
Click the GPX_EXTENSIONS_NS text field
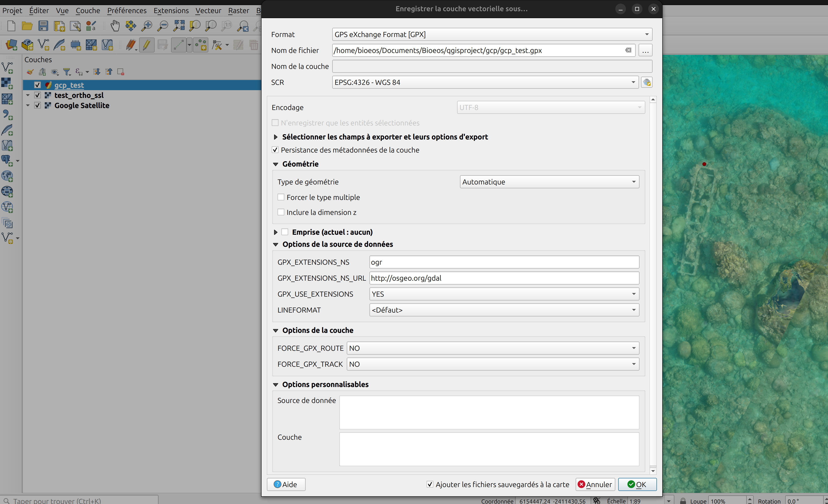[504, 262]
